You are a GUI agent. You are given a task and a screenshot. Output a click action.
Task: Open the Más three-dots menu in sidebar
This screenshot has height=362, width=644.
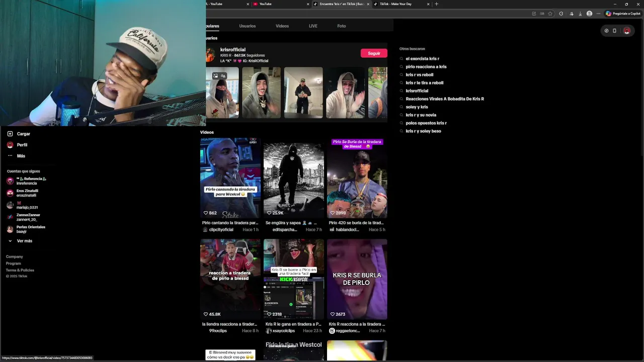click(x=10, y=156)
